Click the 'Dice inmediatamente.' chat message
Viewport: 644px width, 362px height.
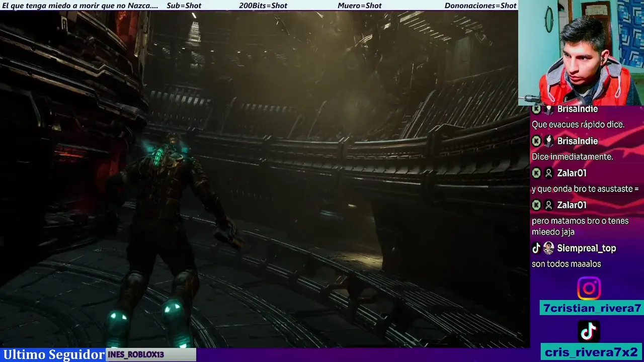[x=573, y=157]
